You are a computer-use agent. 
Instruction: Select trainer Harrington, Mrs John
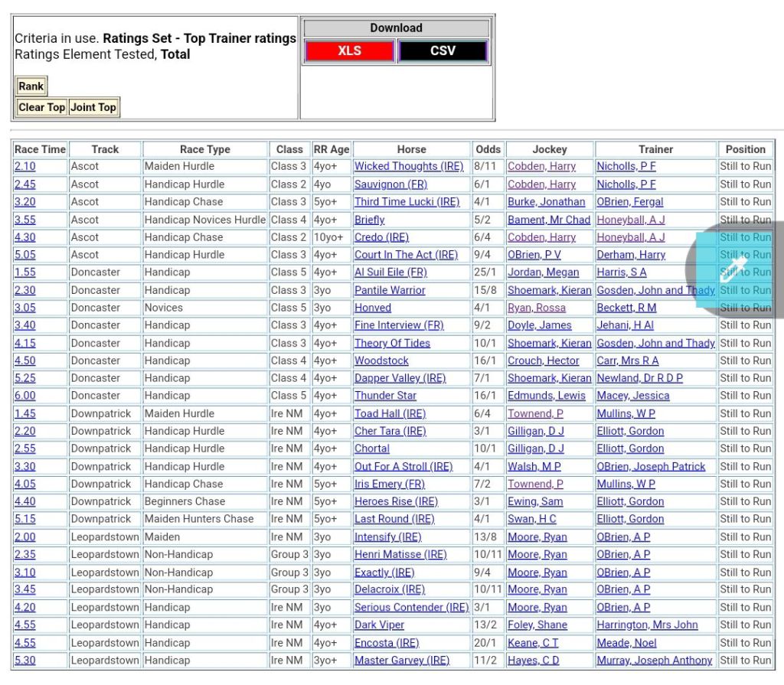click(647, 625)
